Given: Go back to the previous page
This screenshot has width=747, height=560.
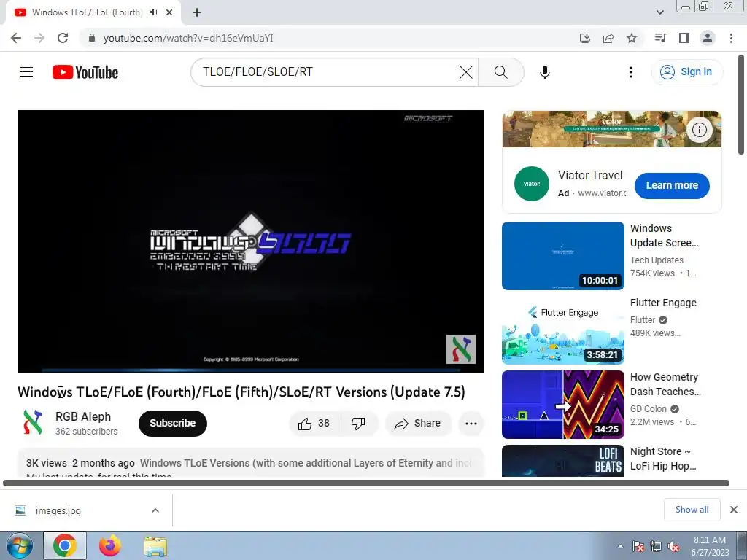Looking at the screenshot, I should (16, 38).
